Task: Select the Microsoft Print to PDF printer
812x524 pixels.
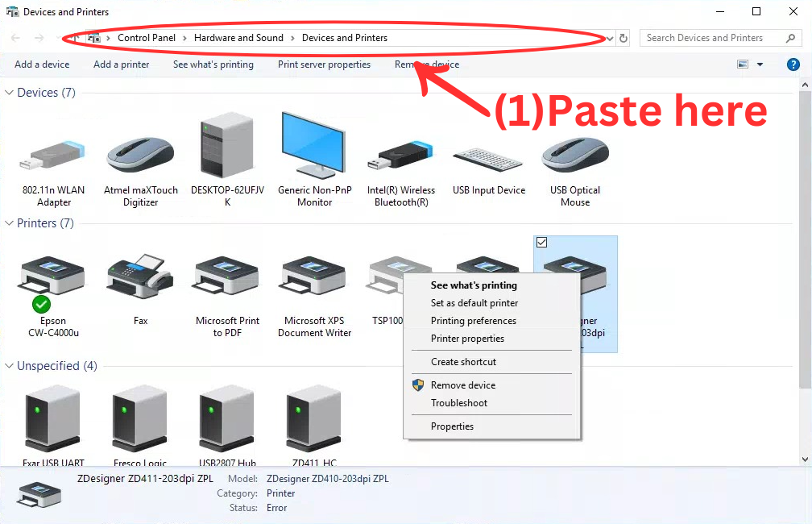Action: (x=227, y=276)
